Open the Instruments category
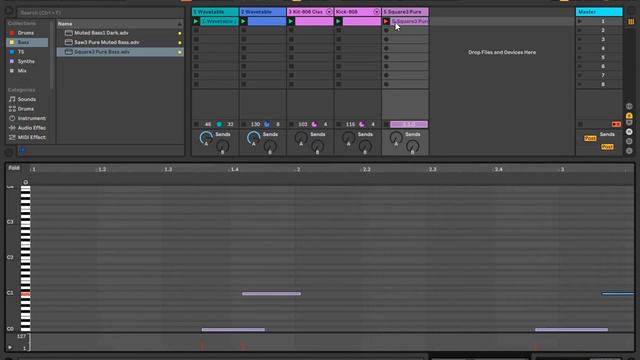 pyautogui.click(x=31, y=118)
